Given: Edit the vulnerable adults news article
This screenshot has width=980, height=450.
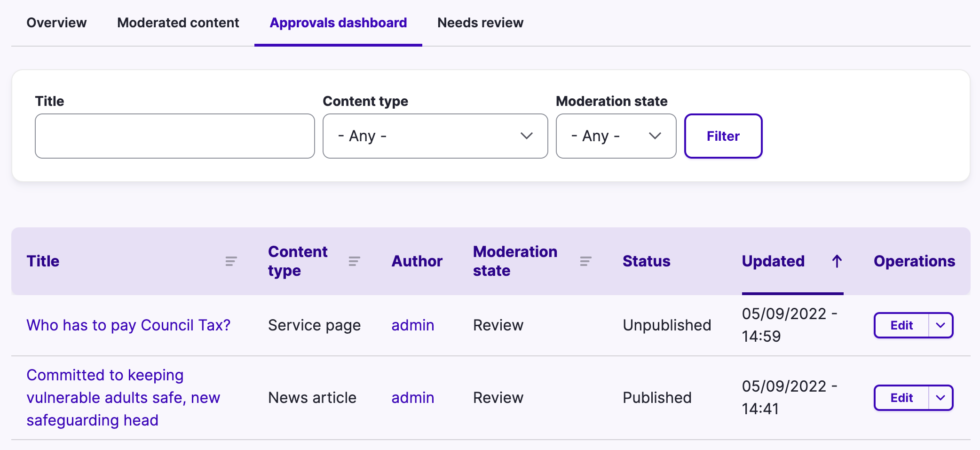Looking at the screenshot, I should tap(901, 398).
